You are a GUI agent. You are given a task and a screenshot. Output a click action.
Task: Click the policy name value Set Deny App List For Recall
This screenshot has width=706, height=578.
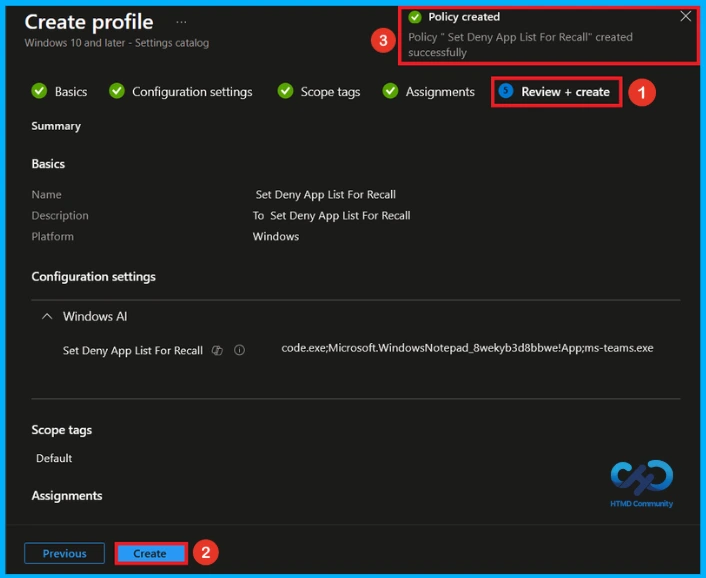coord(326,194)
